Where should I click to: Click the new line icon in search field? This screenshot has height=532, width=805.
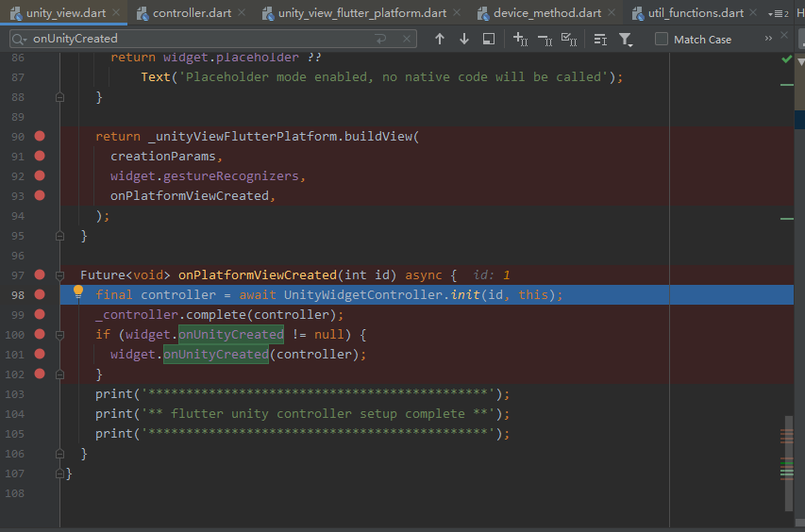pos(380,39)
